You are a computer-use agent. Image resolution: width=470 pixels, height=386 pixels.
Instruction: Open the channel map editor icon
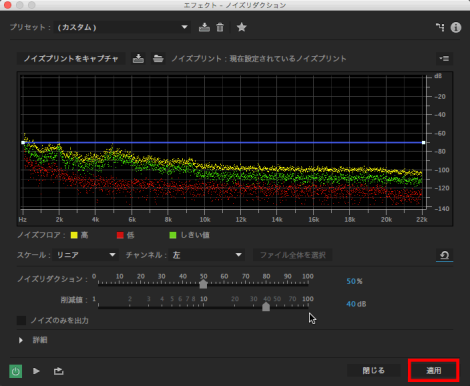point(440,27)
